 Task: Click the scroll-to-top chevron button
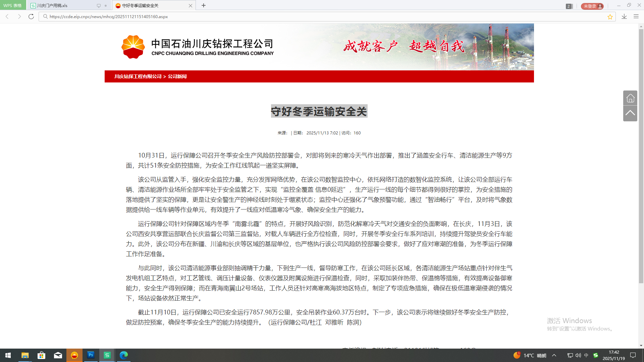[630, 113]
